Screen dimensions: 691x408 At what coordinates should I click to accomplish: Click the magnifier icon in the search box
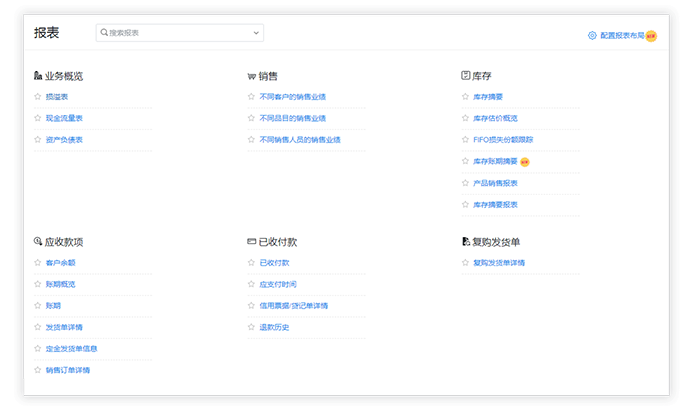[104, 33]
